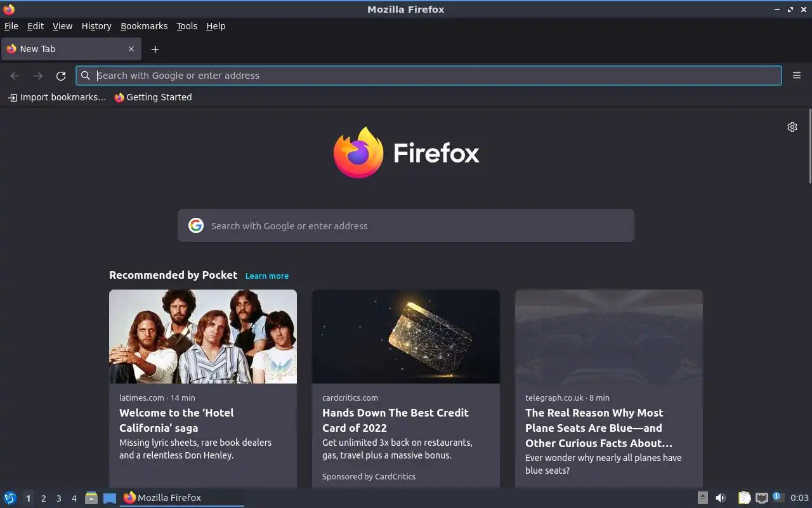
Task: Go back with the back arrow
Action: click(x=15, y=76)
